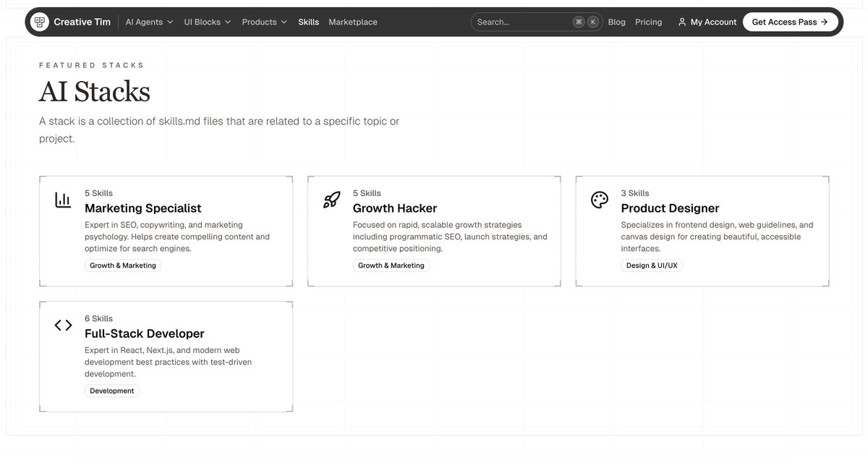Image resolution: width=868 pixels, height=463 pixels.
Task: Click the command key badge in search
Action: point(579,22)
